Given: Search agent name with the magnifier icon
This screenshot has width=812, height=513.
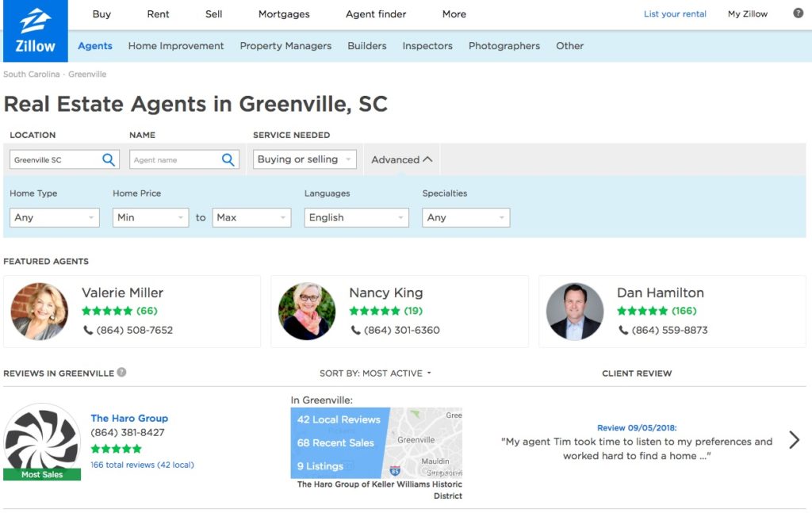Looking at the screenshot, I should (x=228, y=159).
